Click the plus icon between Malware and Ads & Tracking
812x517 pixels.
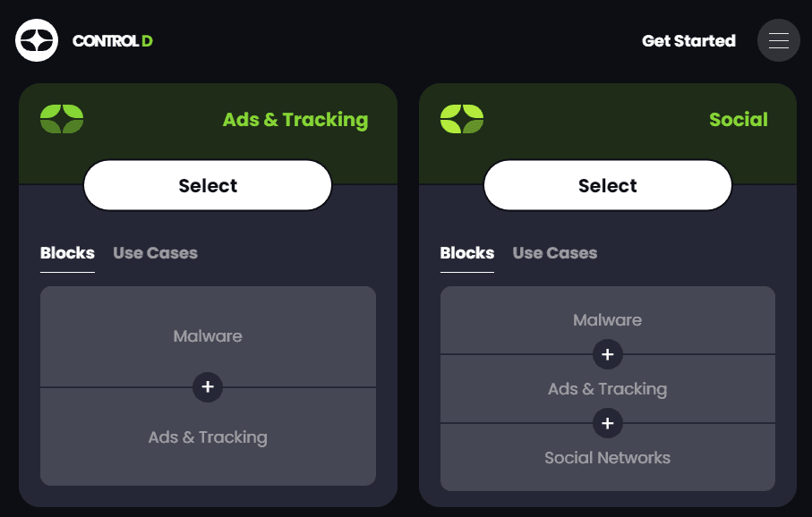coord(208,387)
